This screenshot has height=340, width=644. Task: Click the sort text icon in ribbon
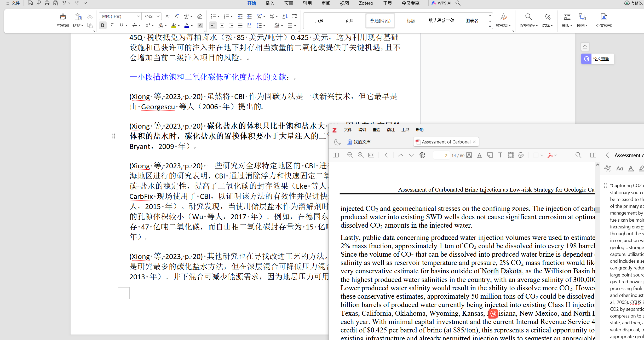(x=285, y=16)
